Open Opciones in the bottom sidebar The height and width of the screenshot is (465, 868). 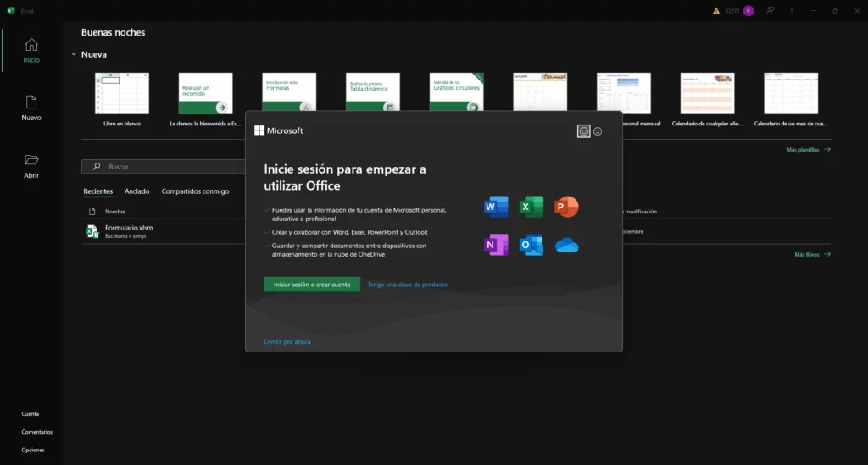(x=33, y=450)
